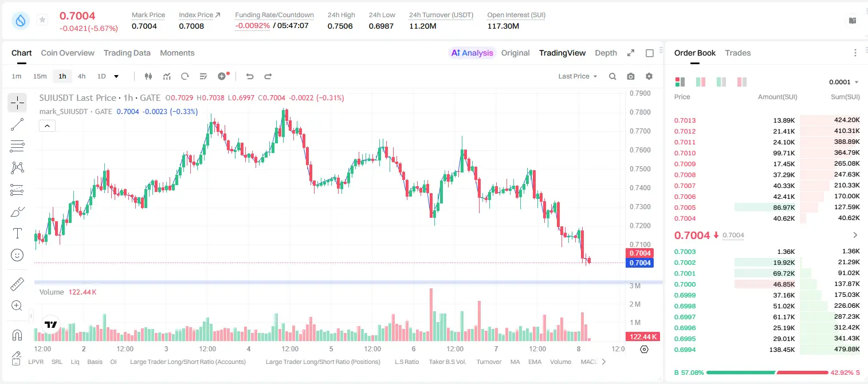Open the Last Price type dropdown

click(x=578, y=76)
